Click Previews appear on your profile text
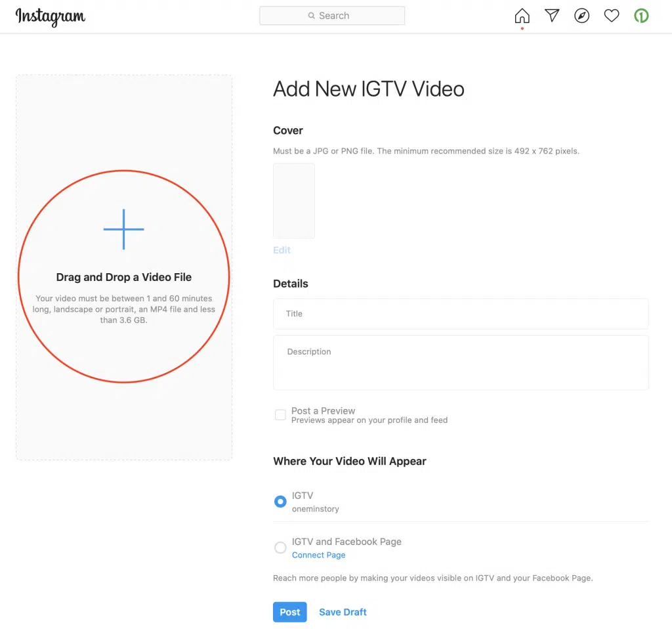The image size is (672, 629). (369, 420)
